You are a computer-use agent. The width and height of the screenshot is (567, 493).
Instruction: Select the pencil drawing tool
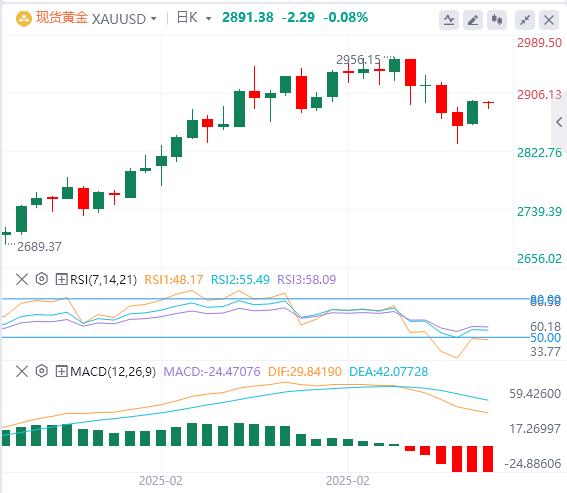pos(473,20)
